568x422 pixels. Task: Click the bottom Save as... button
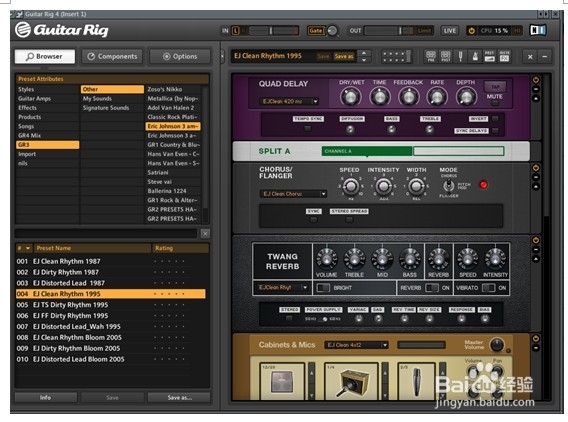[179, 398]
